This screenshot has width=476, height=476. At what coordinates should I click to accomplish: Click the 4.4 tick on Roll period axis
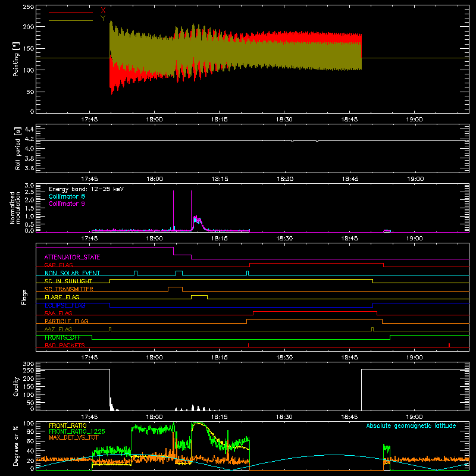[29, 129]
